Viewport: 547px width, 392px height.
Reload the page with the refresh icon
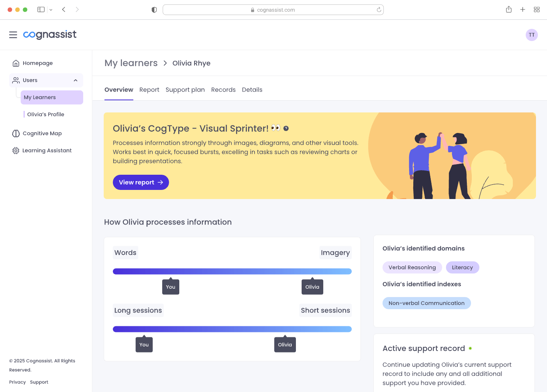[x=379, y=10]
